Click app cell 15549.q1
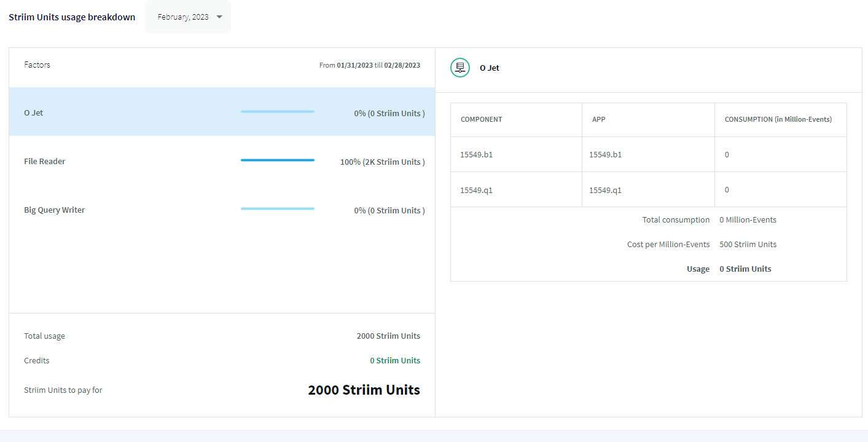Image resolution: width=868 pixels, height=442 pixels. click(605, 190)
